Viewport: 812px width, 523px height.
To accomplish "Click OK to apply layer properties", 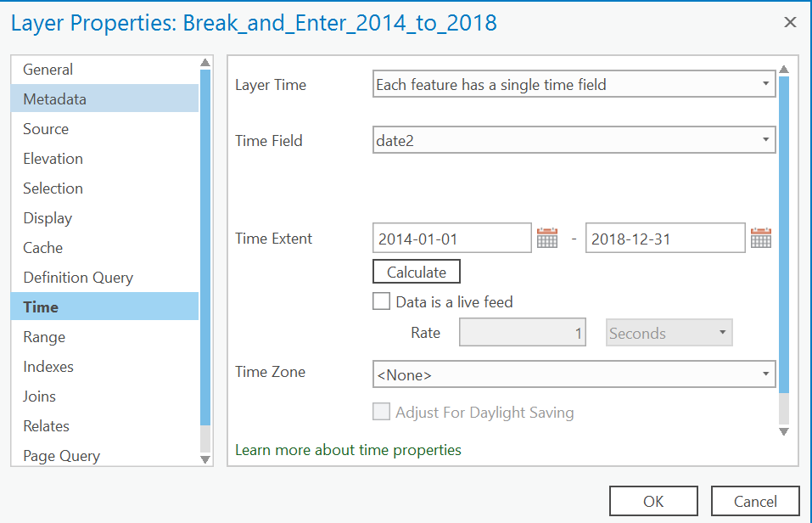I will pos(653,501).
